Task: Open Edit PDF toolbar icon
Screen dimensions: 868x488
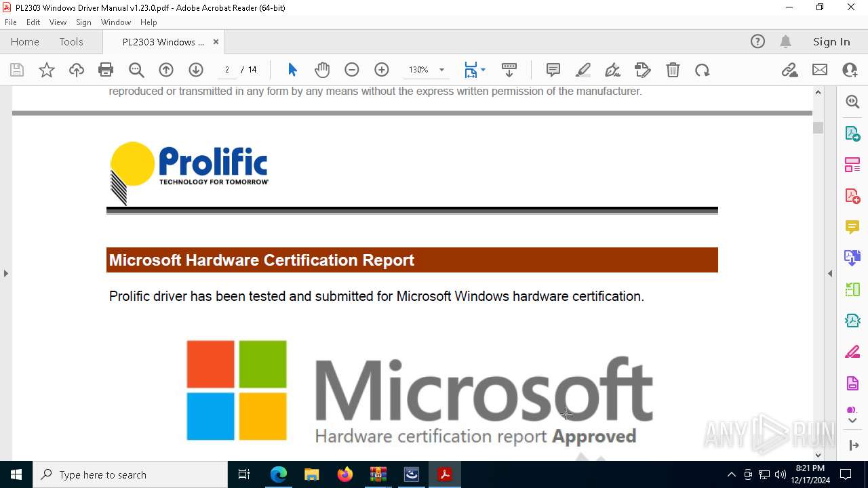Action: click(642, 70)
